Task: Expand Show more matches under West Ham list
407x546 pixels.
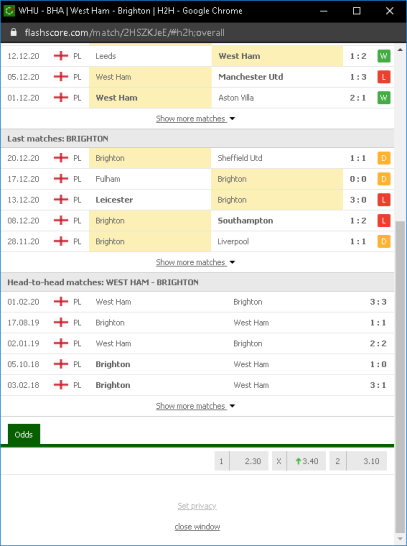Action: pyautogui.click(x=195, y=119)
